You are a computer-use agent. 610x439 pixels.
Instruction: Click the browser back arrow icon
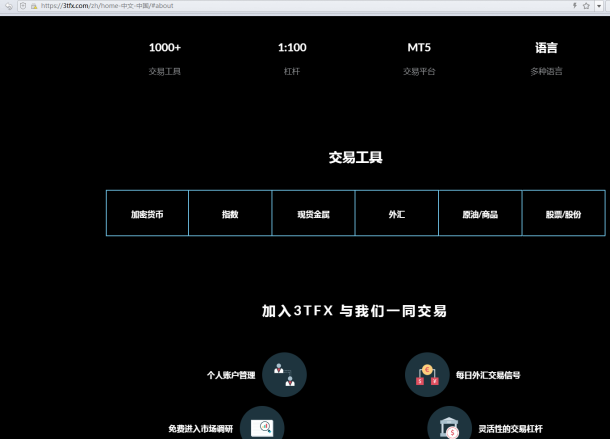(x=9, y=6)
